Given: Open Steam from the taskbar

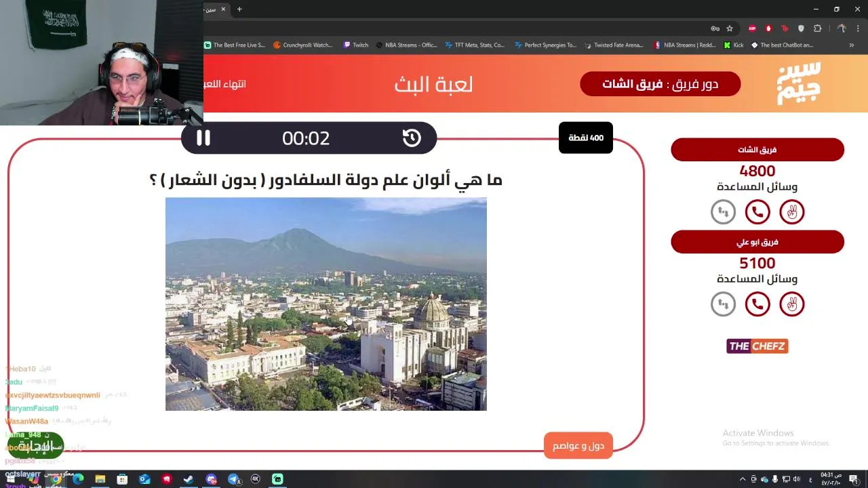Looking at the screenshot, I should click(x=189, y=479).
